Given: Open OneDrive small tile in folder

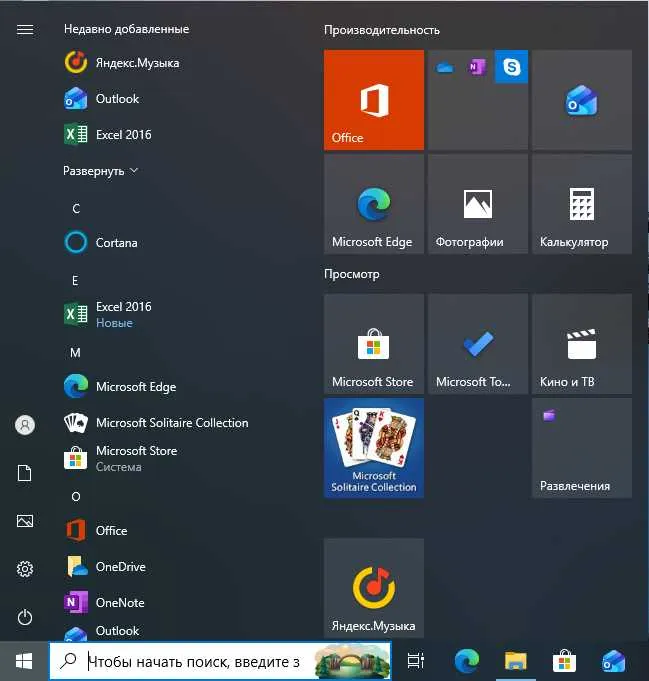Looking at the screenshot, I should pos(444,67).
